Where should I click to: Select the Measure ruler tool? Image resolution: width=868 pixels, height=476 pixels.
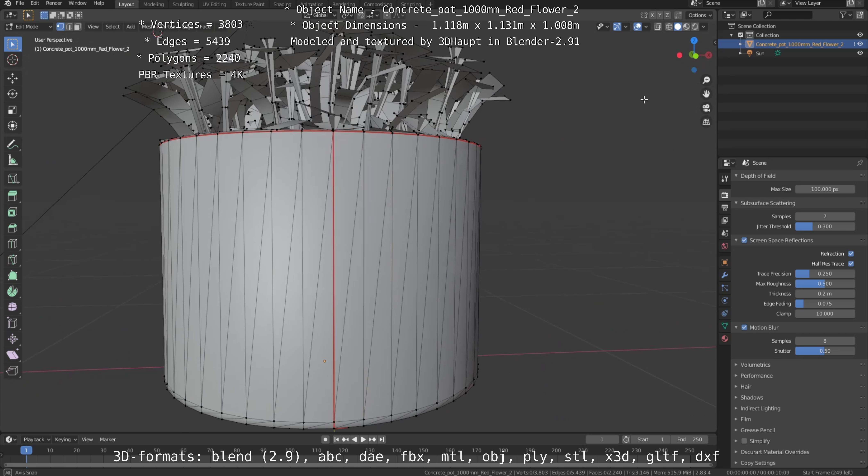tap(13, 160)
